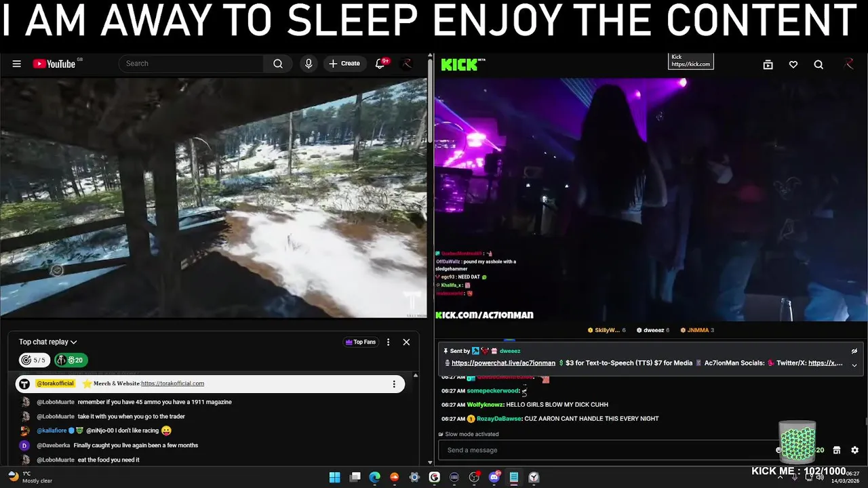The image size is (868, 488).
Task: Focus the YouTube Search field
Action: click(191, 64)
